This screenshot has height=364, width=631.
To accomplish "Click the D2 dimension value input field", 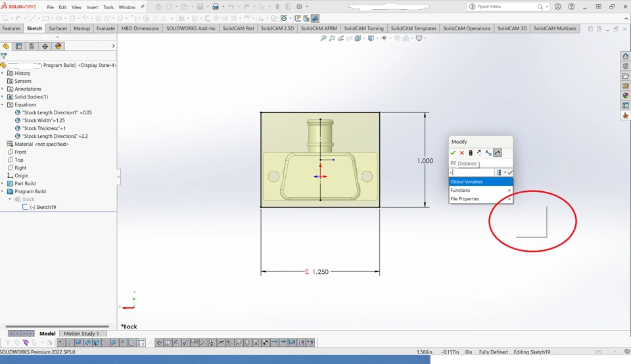I will click(473, 172).
